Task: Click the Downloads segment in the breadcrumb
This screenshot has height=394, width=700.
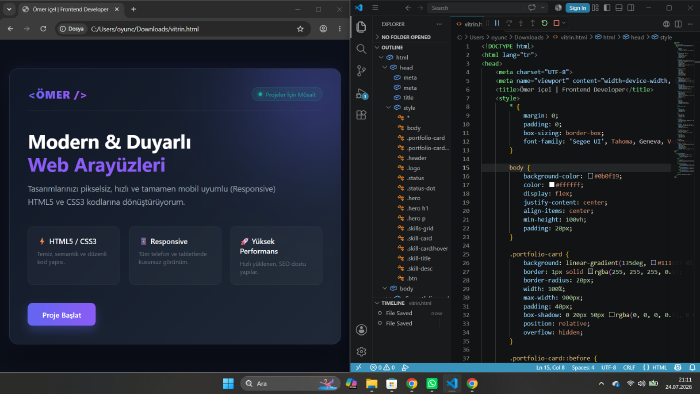Action: click(x=529, y=37)
